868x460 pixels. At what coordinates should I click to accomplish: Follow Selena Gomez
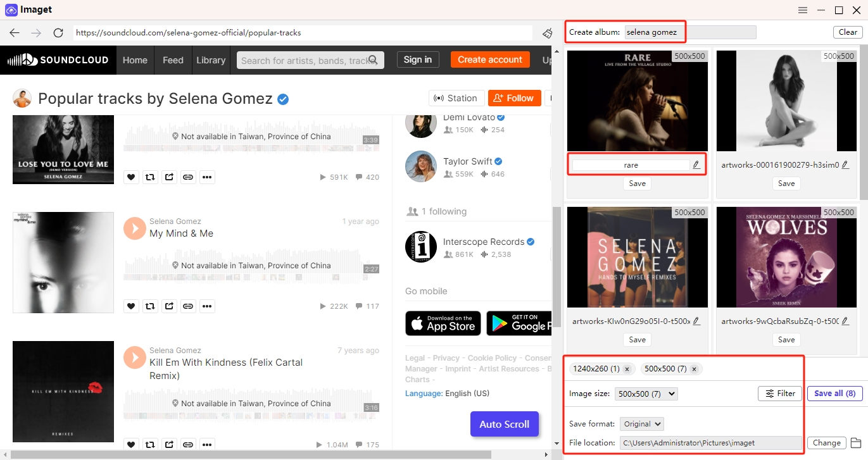(x=514, y=98)
